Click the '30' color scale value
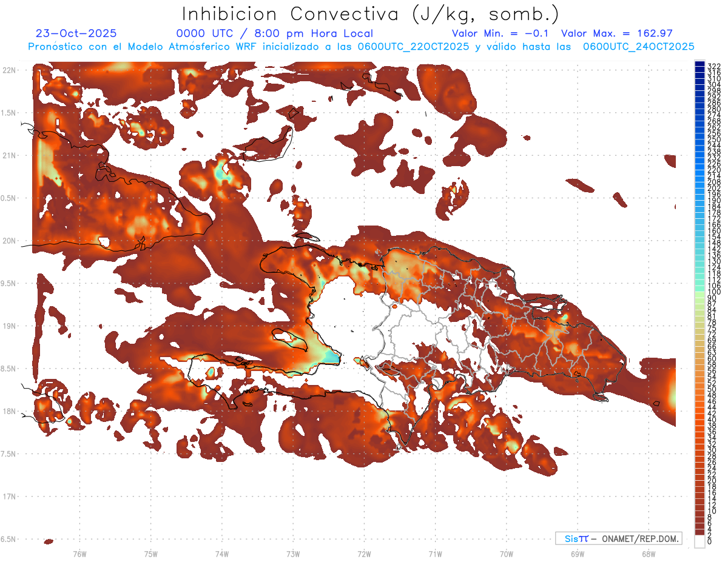Viewport: 728px width, 562px height. 712,450
